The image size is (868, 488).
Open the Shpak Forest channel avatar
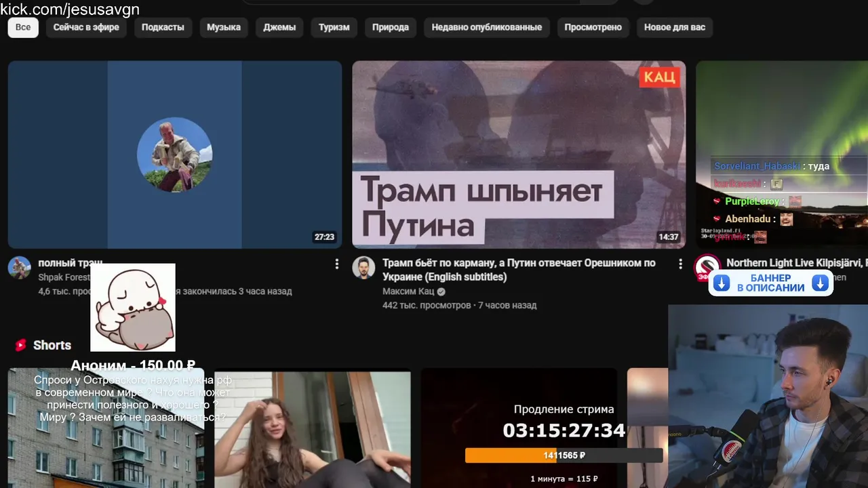coord(20,268)
